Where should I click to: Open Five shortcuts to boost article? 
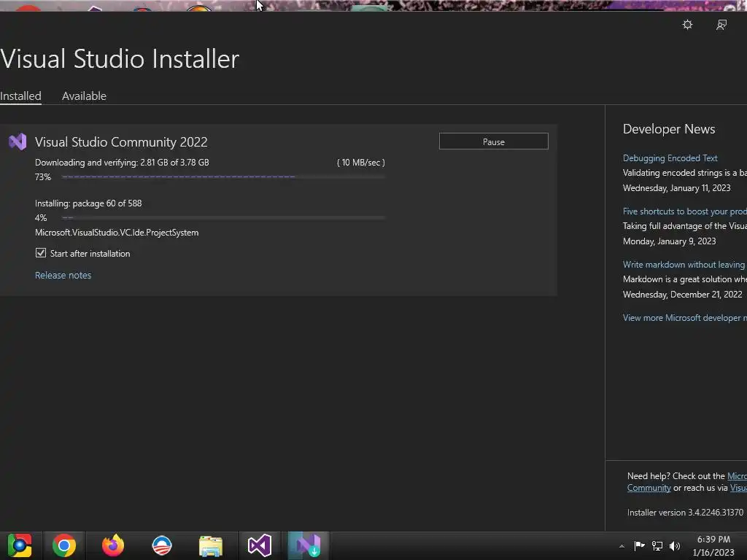click(684, 211)
